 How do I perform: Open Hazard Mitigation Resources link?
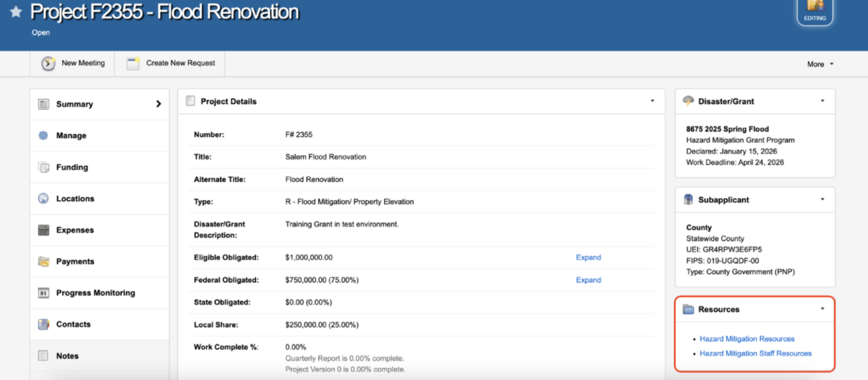[747, 339]
